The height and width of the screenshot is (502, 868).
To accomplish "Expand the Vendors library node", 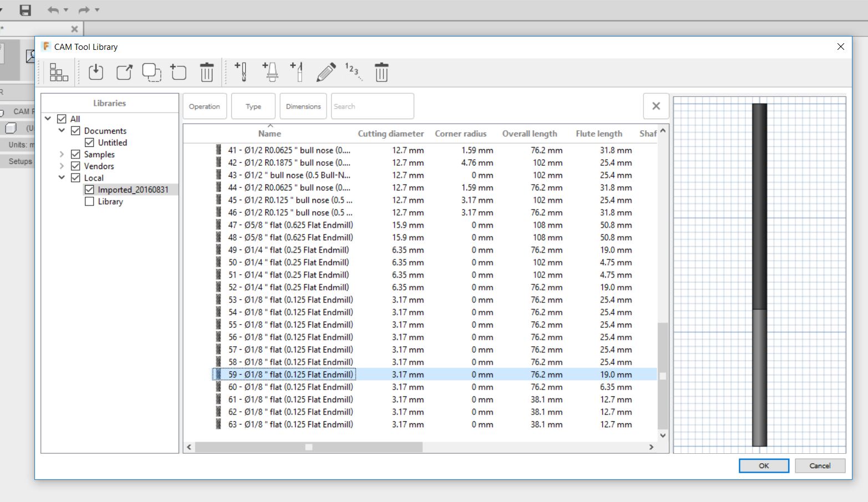I will [x=61, y=166].
